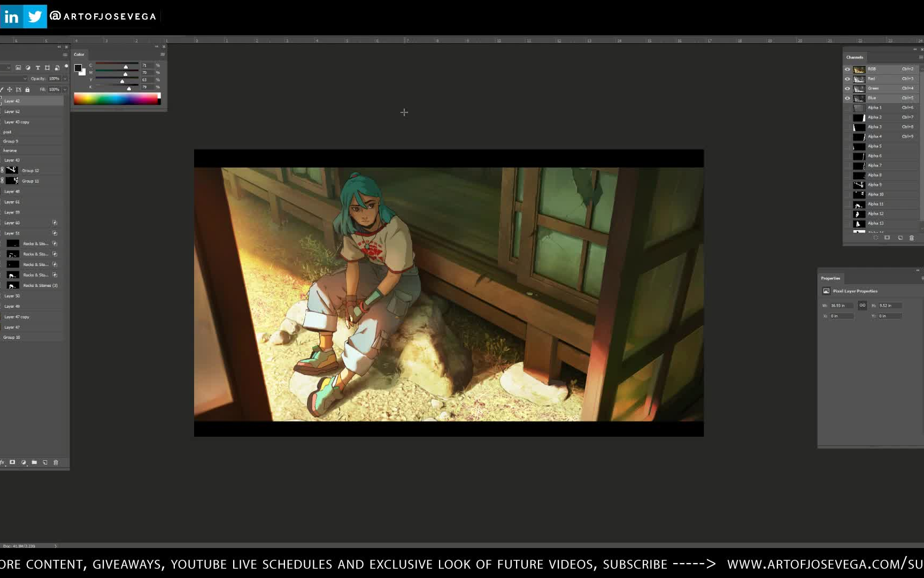Screen dimensions: 924x578
Task: Open the Layers panel flyout menu
Action: tap(65, 55)
